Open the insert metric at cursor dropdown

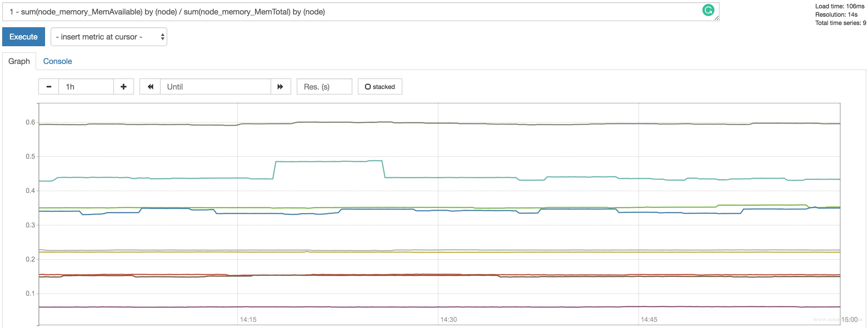[x=108, y=37]
